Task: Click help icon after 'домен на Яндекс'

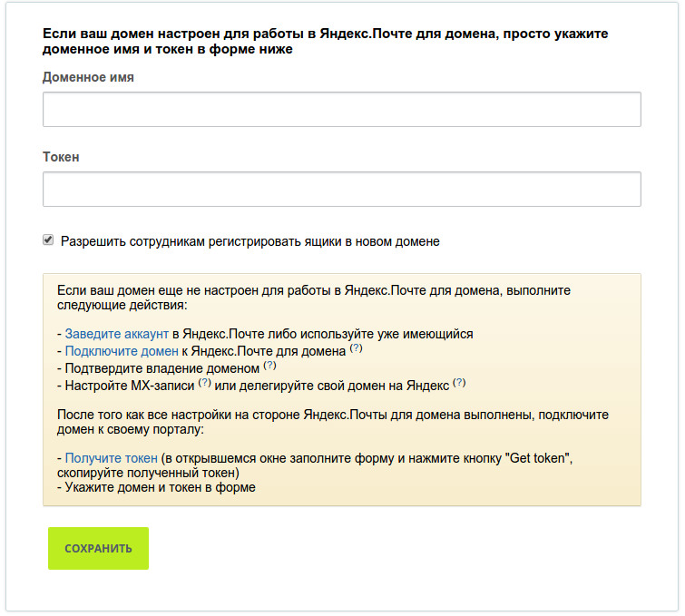Action: (x=459, y=383)
